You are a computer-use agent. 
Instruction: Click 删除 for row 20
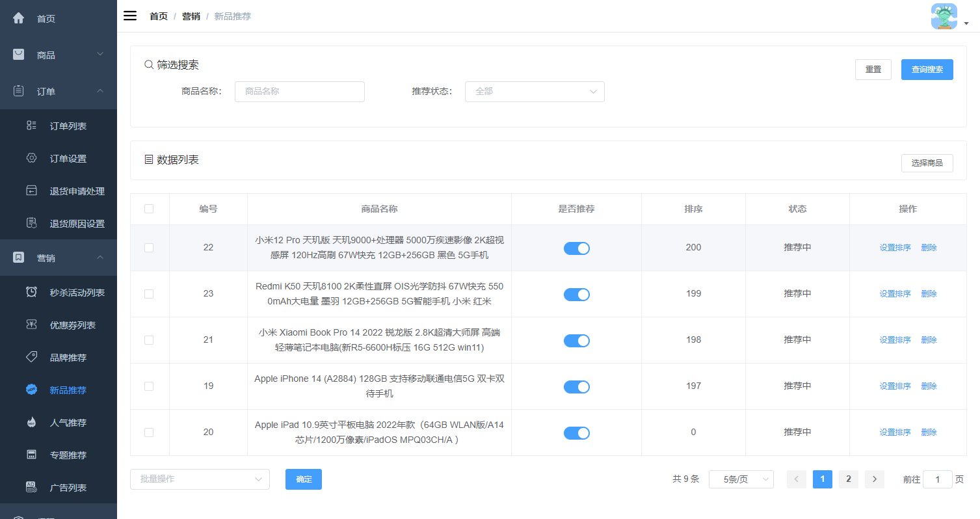point(929,432)
